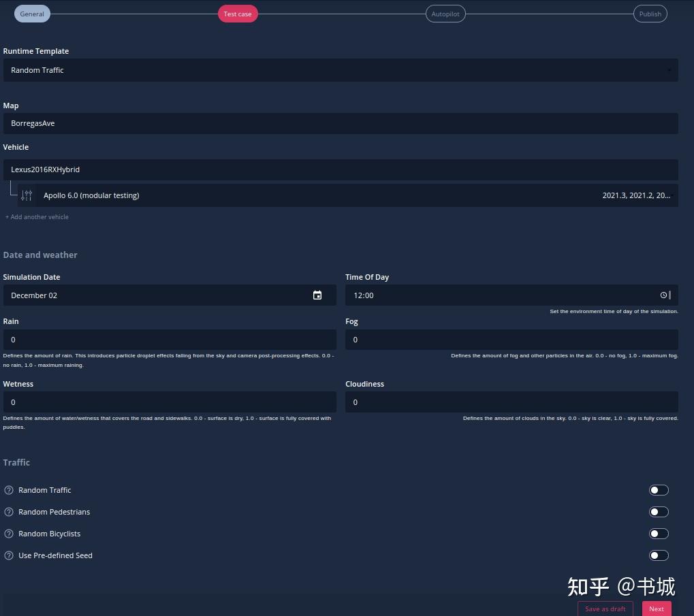694x616 pixels.
Task: Turn on Use Pre-defined Seed
Action: [x=659, y=555]
